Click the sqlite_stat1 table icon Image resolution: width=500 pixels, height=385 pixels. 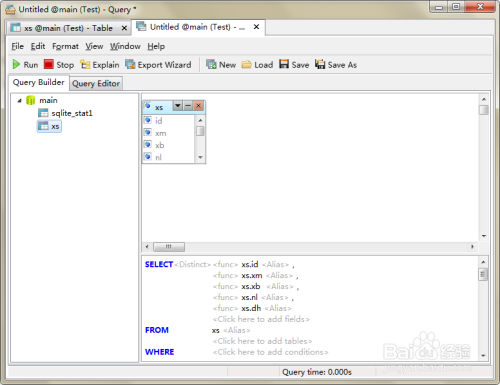(x=43, y=113)
